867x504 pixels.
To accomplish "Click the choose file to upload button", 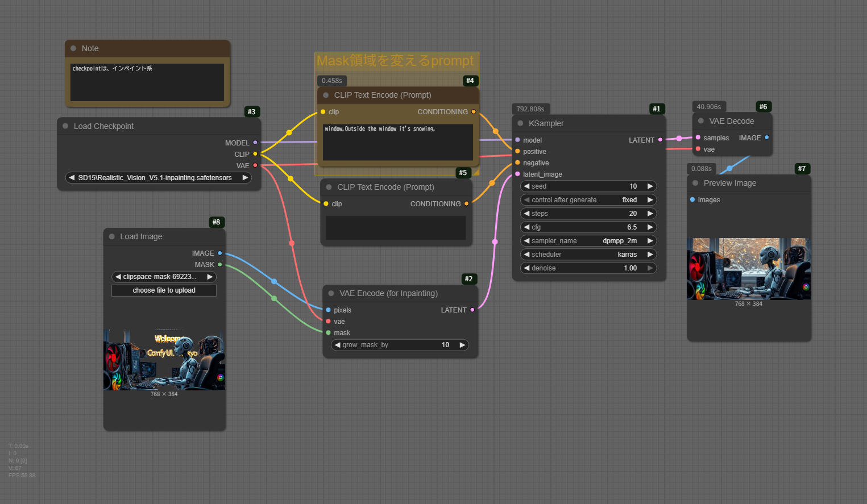I will click(x=164, y=290).
